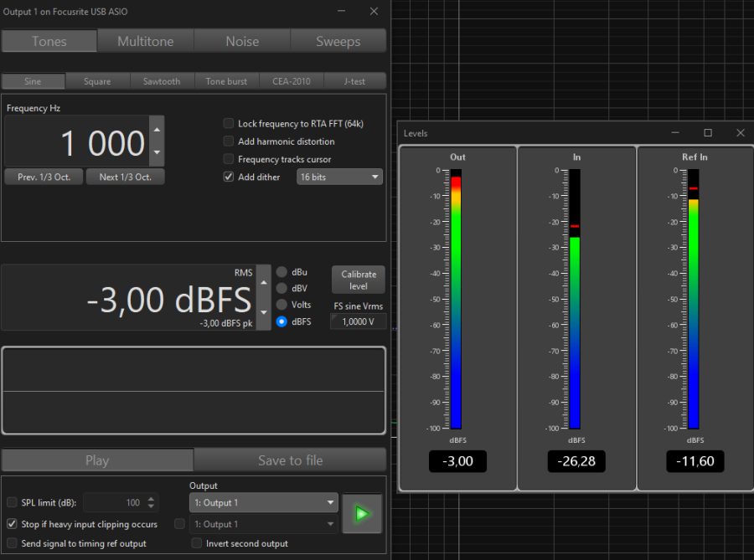Enable Send signal to timing ref output
The height and width of the screenshot is (560, 754).
coord(12,543)
